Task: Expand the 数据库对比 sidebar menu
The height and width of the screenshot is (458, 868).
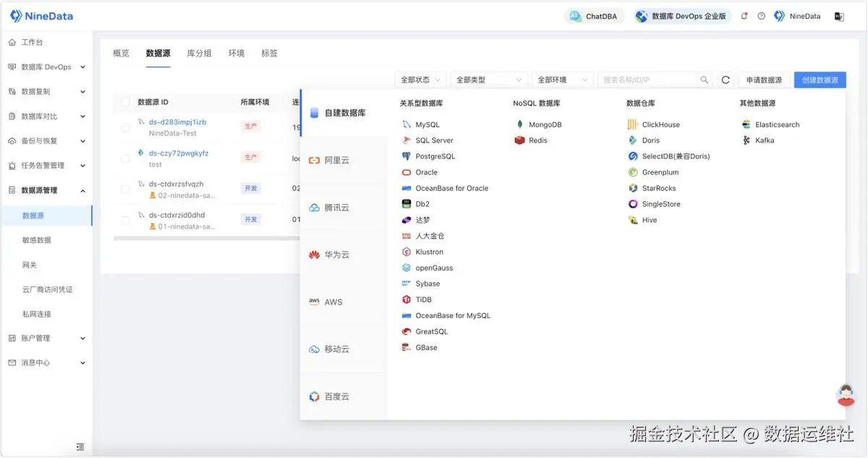Action: [x=46, y=116]
